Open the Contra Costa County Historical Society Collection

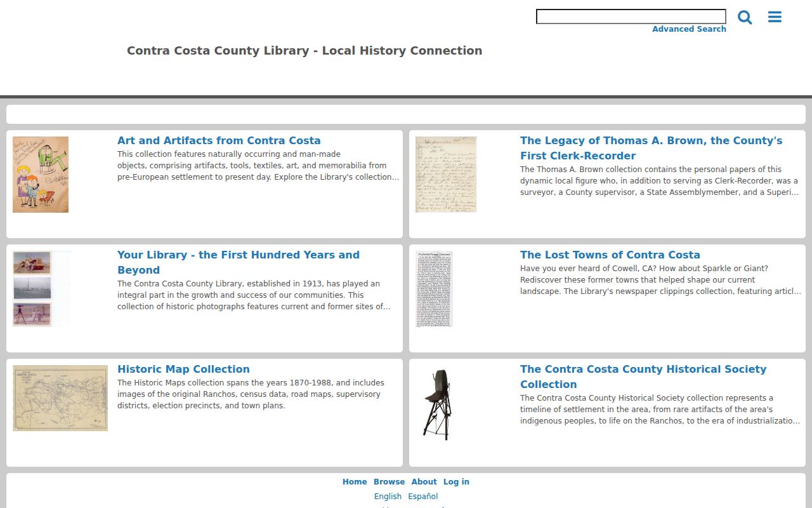pos(643,377)
